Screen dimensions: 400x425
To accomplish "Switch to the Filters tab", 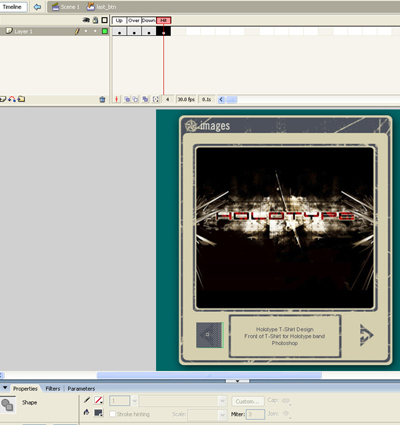I will point(53,389).
